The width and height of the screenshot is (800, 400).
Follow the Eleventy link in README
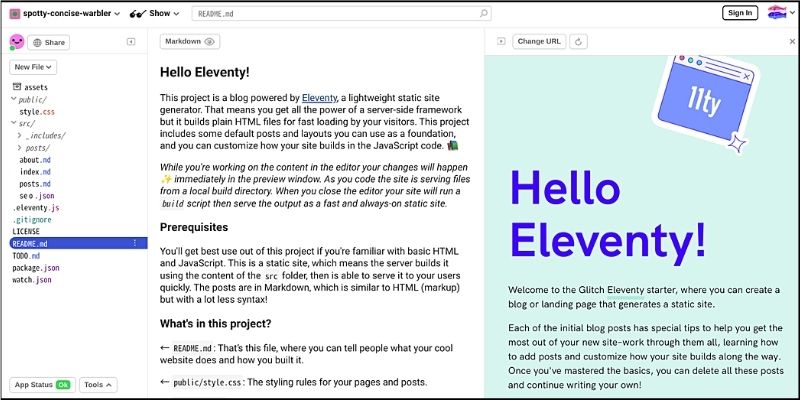pos(319,98)
